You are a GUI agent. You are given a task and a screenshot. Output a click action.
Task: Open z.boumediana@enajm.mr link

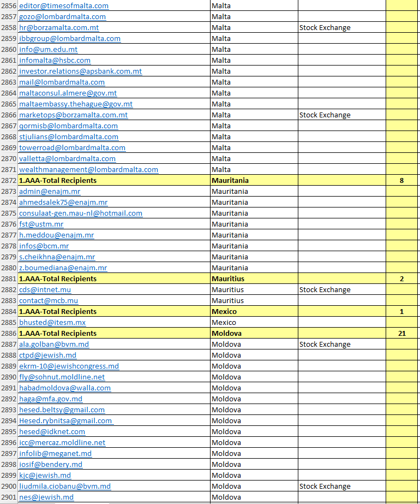[63, 268]
